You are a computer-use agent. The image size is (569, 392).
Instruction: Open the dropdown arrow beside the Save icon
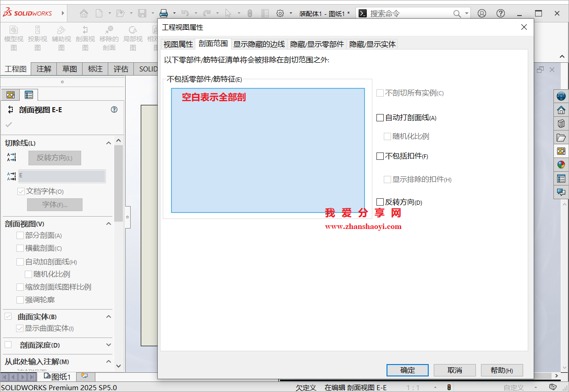click(153, 13)
